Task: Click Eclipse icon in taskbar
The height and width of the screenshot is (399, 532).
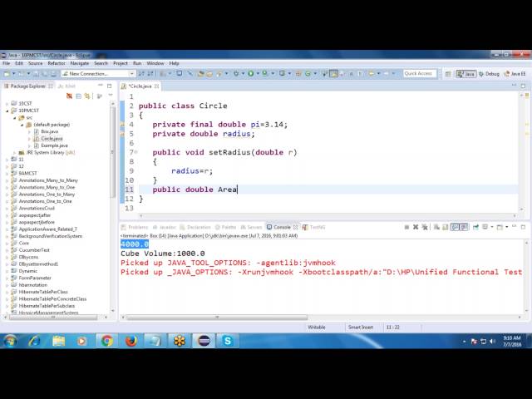Action: click(204, 341)
